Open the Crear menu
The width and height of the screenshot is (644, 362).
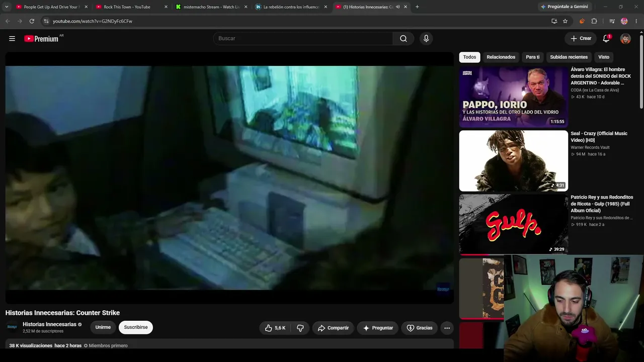tap(581, 39)
